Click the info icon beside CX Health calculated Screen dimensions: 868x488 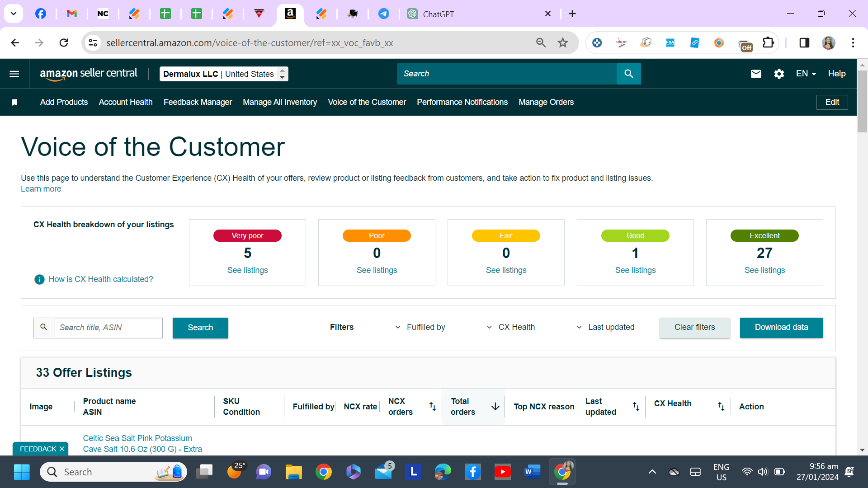coord(39,279)
